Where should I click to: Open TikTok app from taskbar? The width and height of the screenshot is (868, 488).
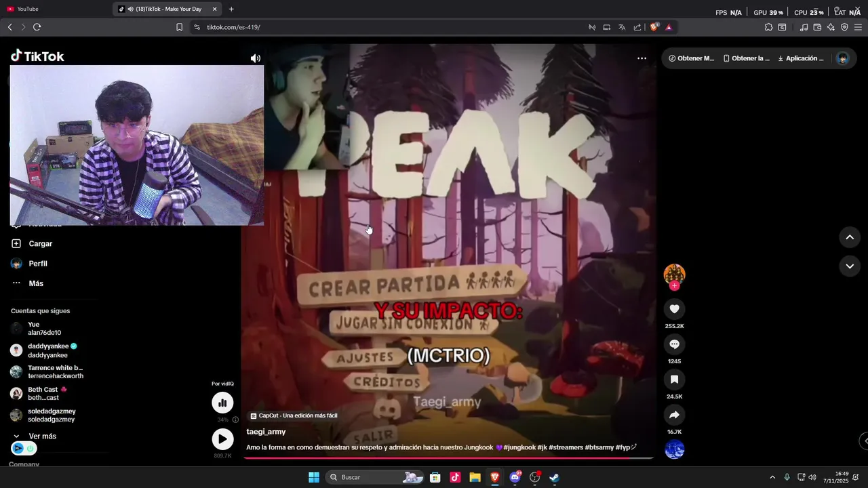pyautogui.click(x=455, y=477)
